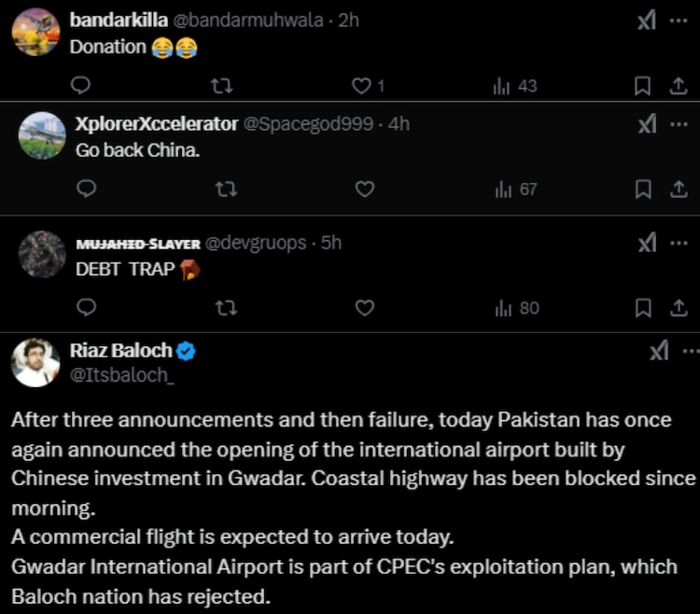View analytics of the 'DEBT TRAP' tweet

tap(516, 307)
